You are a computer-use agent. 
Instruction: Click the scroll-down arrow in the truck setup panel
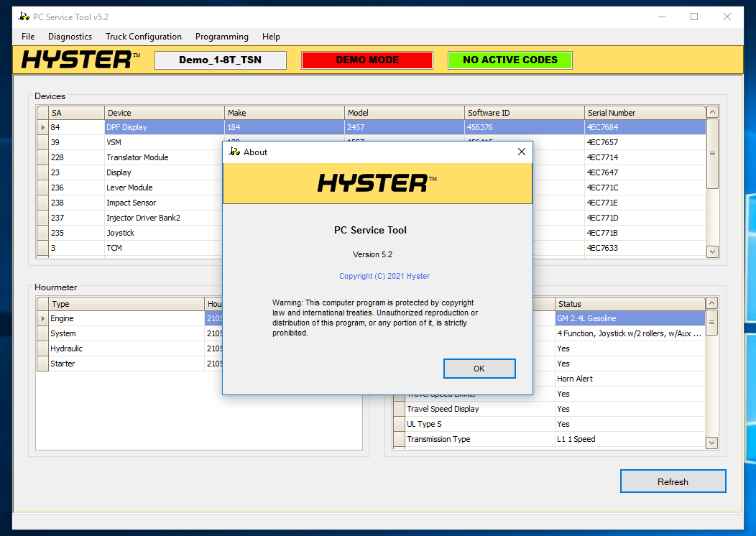(x=711, y=443)
